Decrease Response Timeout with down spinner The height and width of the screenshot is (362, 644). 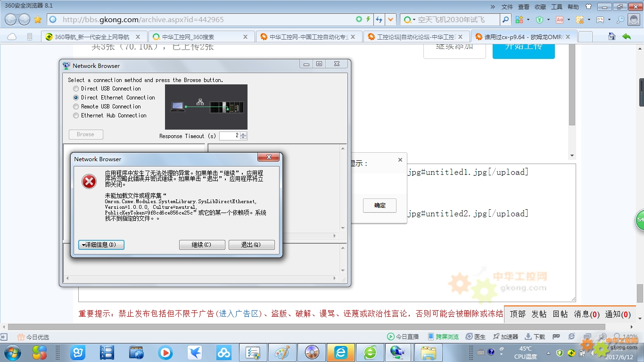(x=243, y=138)
